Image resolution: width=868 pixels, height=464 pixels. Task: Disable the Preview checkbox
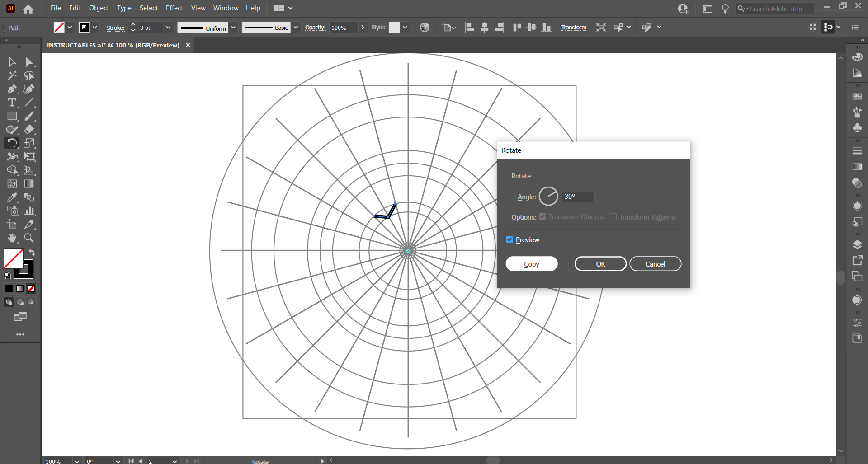[x=510, y=240]
